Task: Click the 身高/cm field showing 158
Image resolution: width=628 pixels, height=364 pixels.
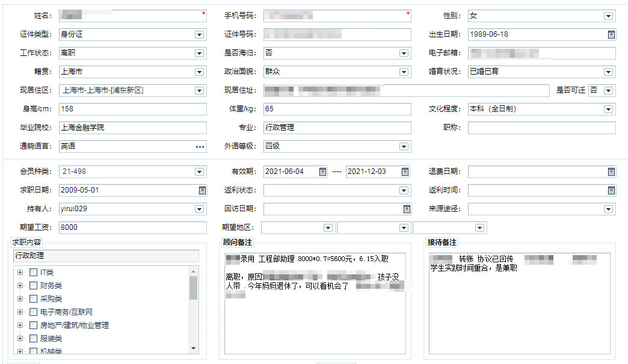Action: 132,109
